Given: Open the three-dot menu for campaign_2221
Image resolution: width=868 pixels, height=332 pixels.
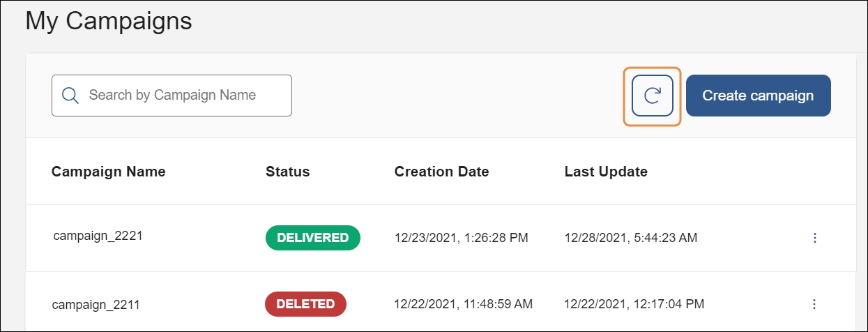Looking at the screenshot, I should pos(814,238).
